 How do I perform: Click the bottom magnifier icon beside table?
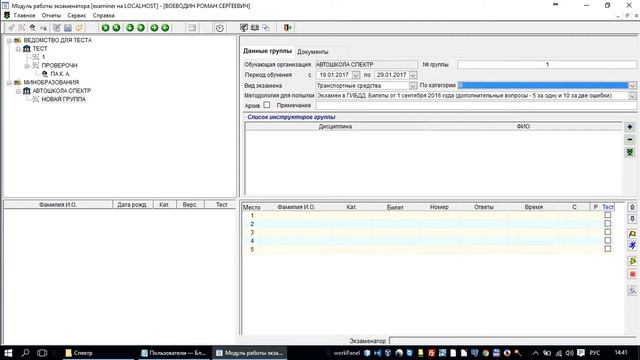pos(632,291)
